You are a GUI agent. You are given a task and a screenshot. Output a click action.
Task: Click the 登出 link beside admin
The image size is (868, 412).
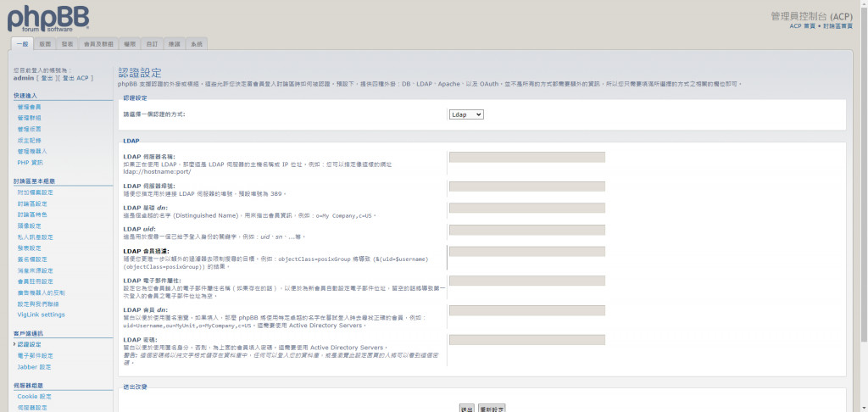tap(47, 78)
